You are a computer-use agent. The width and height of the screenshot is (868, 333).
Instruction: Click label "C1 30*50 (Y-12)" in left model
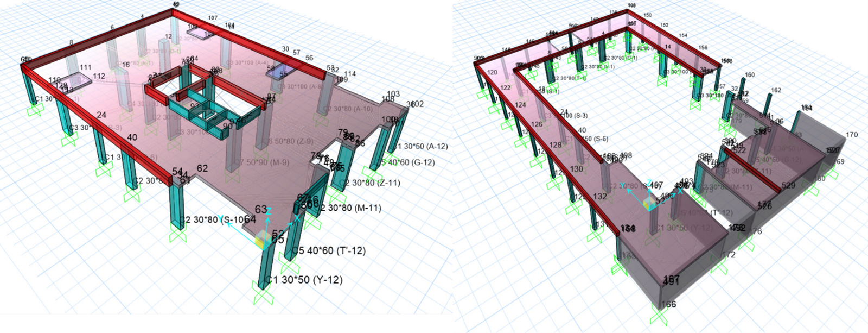point(304,280)
